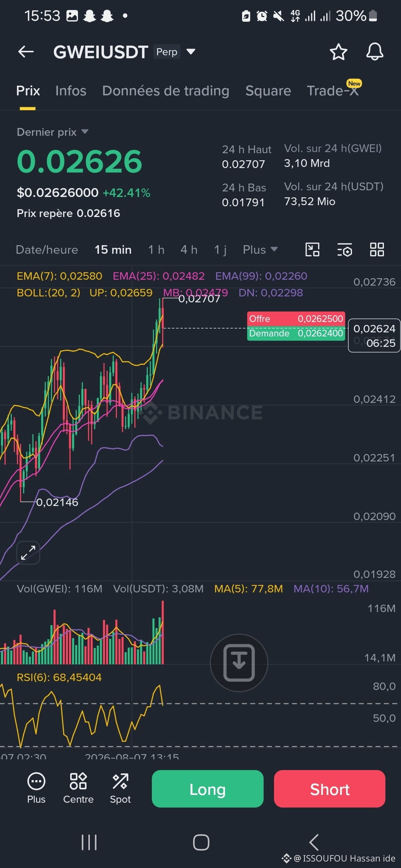Tap Offre price 0,0262500 label
The image size is (401, 868).
pyautogui.click(x=296, y=319)
